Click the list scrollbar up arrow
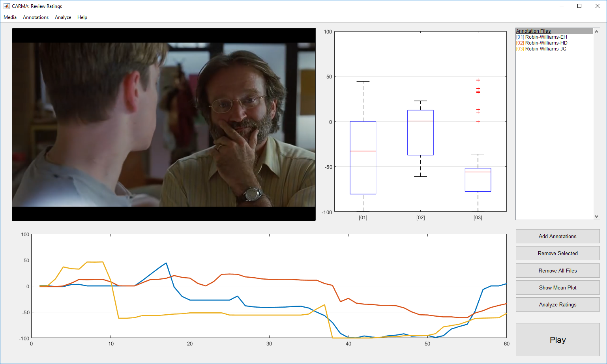The width and height of the screenshot is (607, 364). [x=597, y=31]
